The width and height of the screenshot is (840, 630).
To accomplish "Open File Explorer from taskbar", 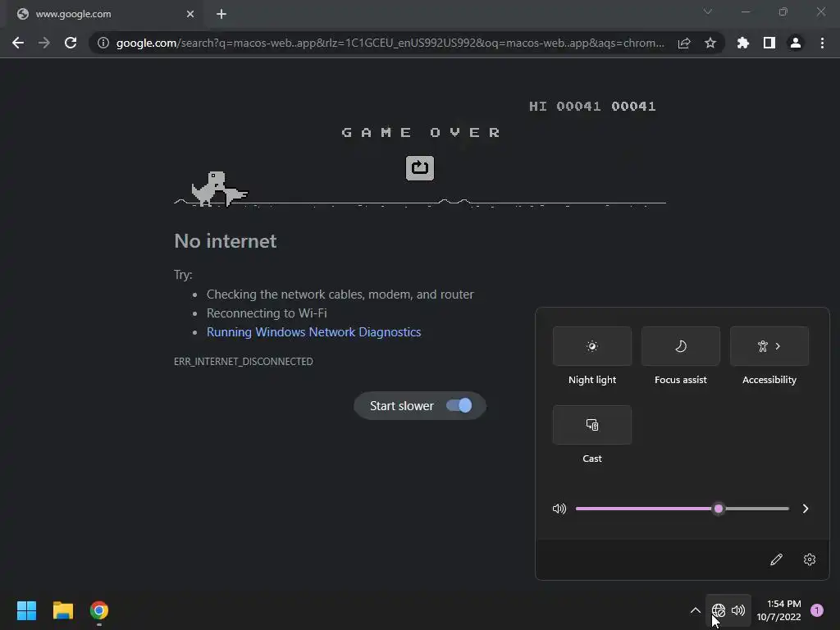I will click(62, 610).
